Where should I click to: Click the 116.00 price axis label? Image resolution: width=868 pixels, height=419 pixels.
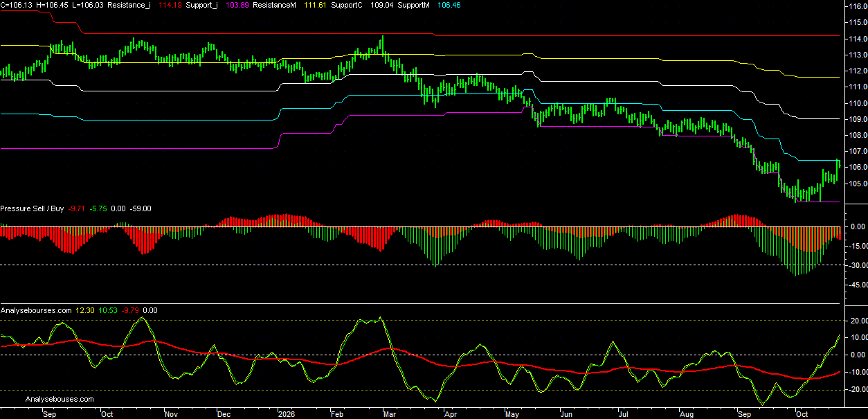click(857, 6)
